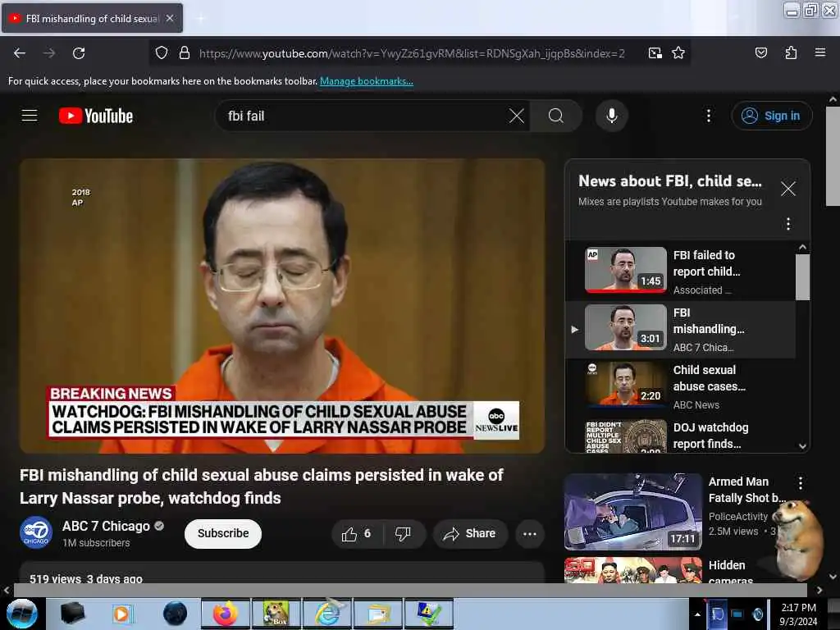Screen dimensions: 840x630
Task: Go back using the browser back arrow
Action: pyautogui.click(x=20, y=53)
